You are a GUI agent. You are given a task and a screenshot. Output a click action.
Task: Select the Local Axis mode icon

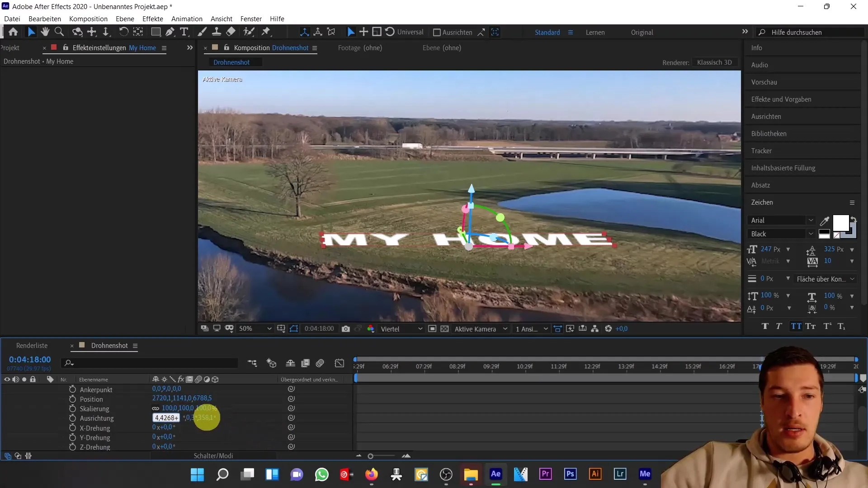pos(305,32)
